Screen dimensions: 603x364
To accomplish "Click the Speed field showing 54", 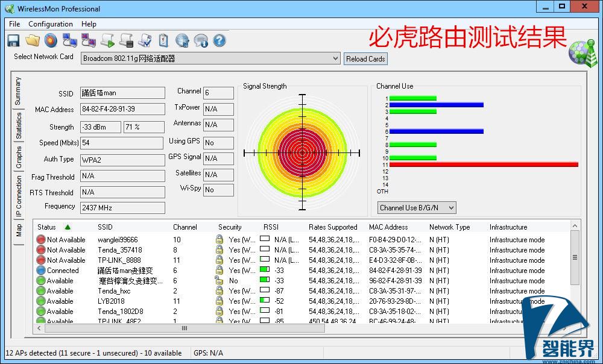I will click(122, 143).
